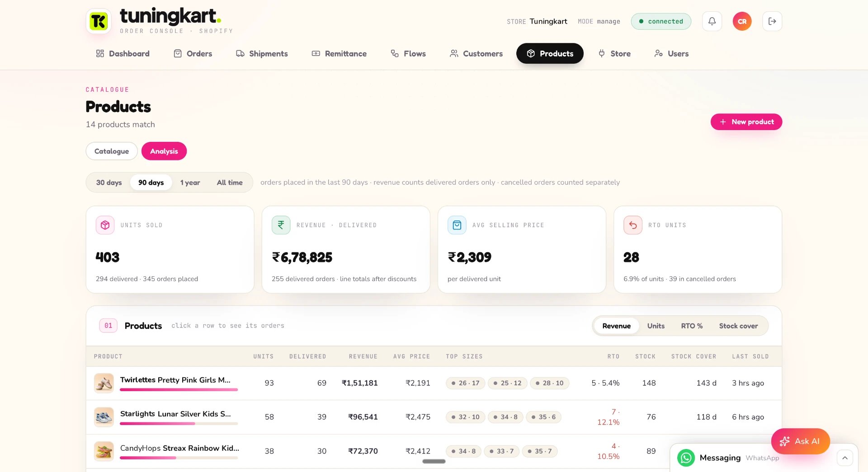868x472 pixels.
Task: Go to Users page
Action: [x=671, y=53]
